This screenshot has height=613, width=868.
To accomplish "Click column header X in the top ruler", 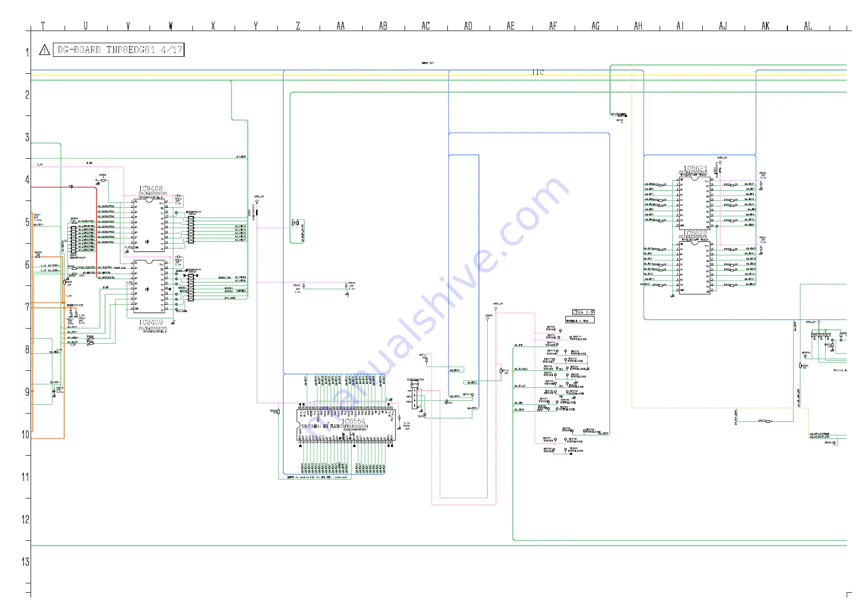I will (x=213, y=26).
